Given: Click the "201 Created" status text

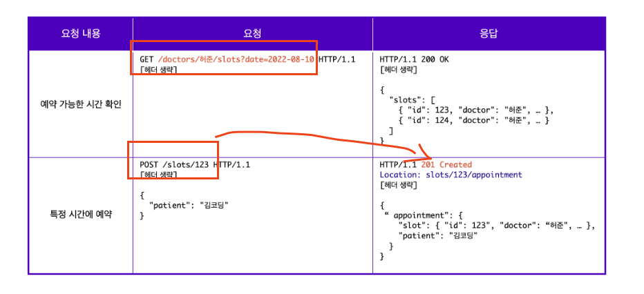Looking at the screenshot, I should click(x=446, y=165).
